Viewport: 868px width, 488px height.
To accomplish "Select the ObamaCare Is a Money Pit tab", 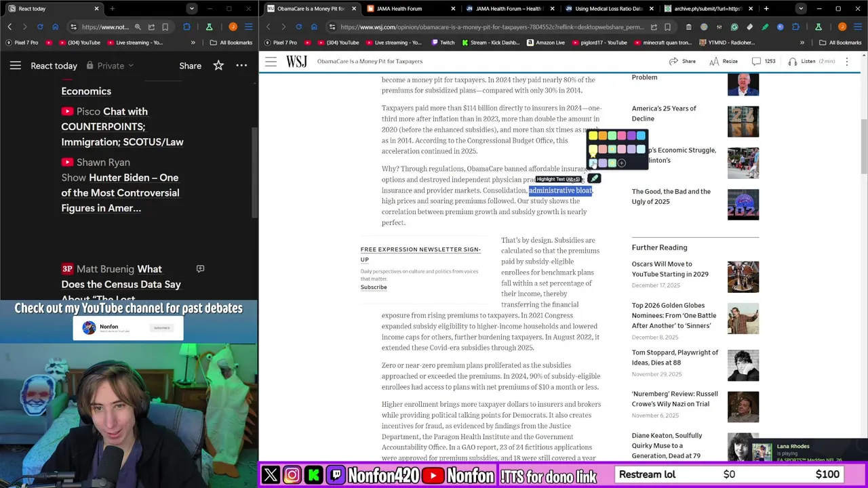I will [x=311, y=9].
